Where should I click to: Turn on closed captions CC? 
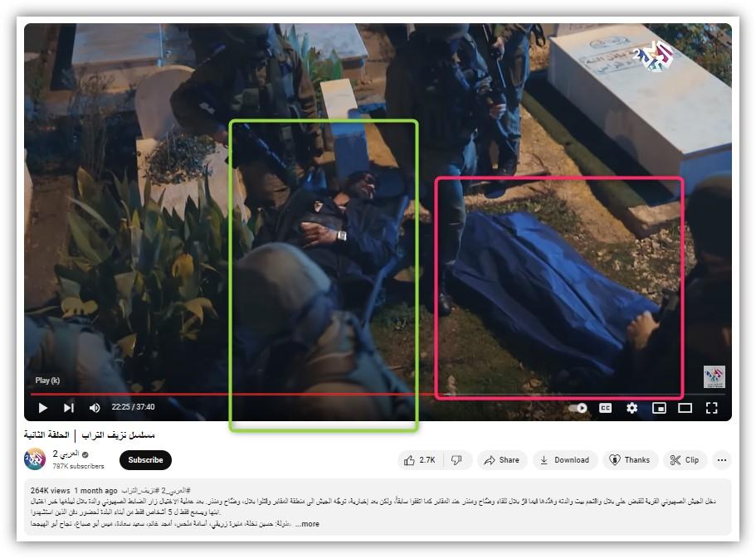tap(605, 408)
